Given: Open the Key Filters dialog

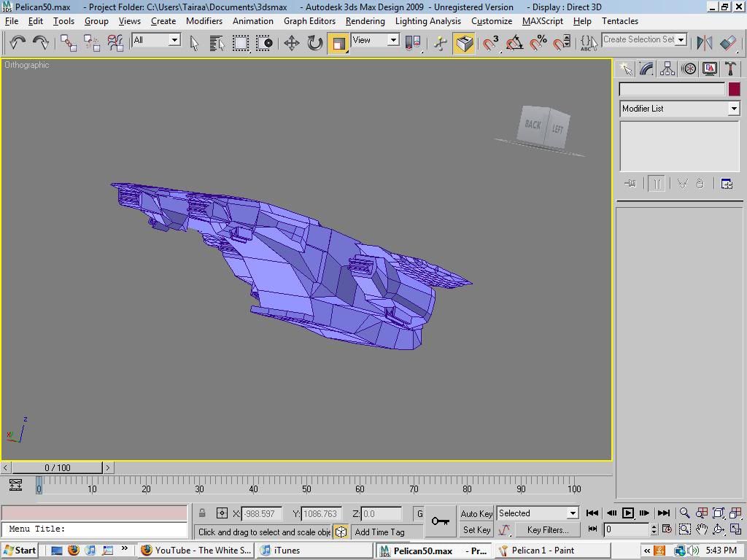Looking at the screenshot, I should 548,529.
